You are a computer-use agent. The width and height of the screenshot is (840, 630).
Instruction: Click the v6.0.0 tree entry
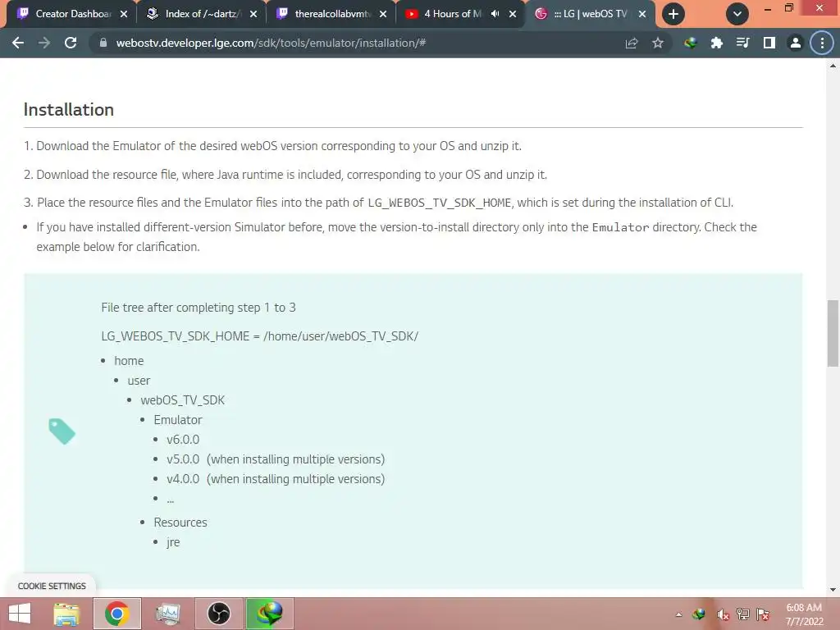[183, 440]
